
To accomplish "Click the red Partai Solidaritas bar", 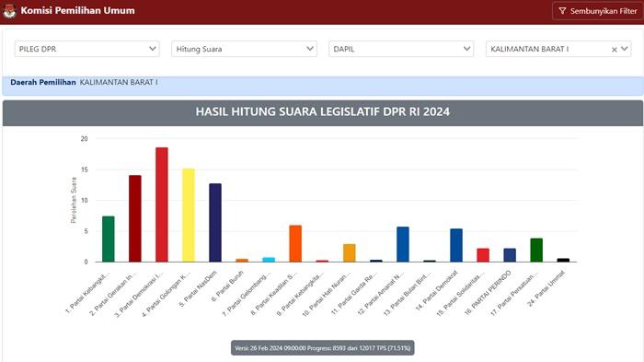I will (x=483, y=255).
